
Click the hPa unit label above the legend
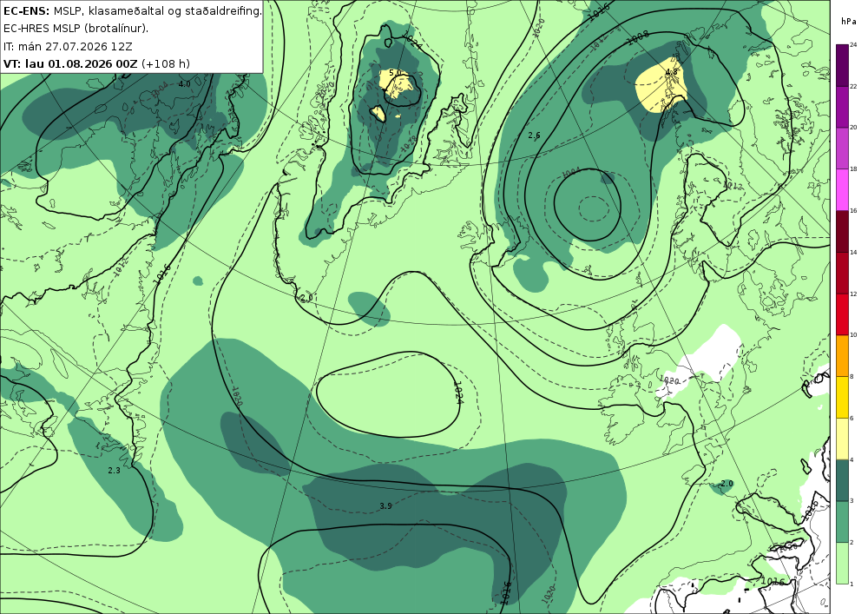click(847, 22)
